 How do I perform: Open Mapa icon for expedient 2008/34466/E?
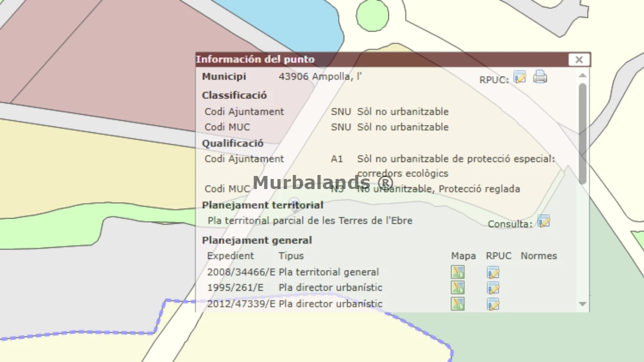click(x=457, y=273)
